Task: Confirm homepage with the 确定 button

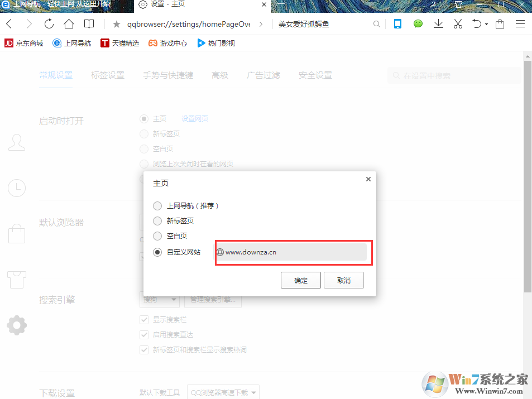Action: coord(300,280)
